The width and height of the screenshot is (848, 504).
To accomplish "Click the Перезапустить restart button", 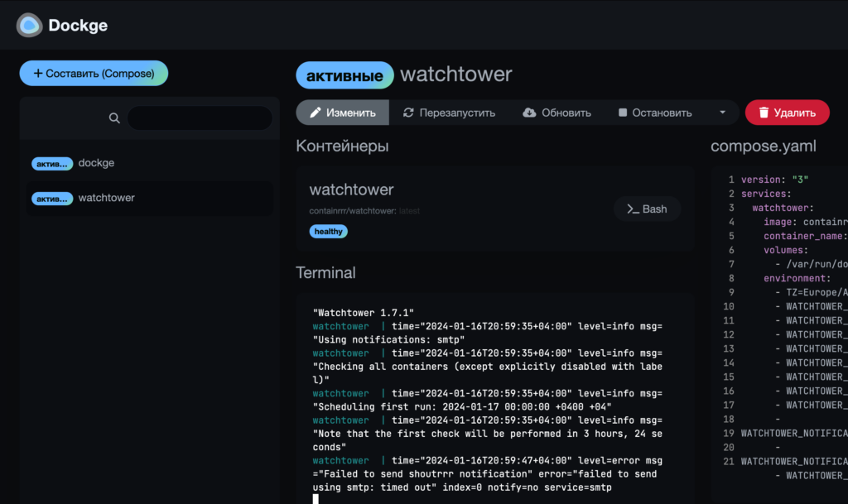I will tap(449, 113).
